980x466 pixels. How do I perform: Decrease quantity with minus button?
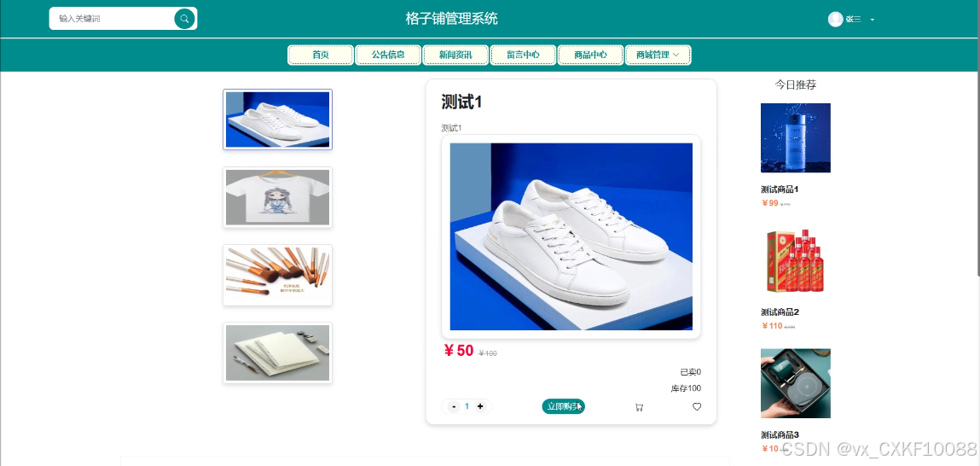pyautogui.click(x=454, y=406)
